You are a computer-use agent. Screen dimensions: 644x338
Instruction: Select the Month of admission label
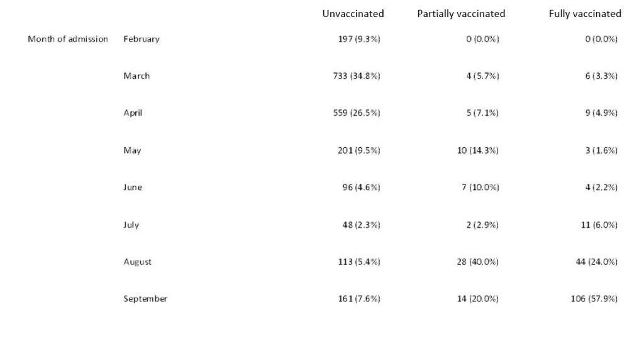tap(68, 39)
